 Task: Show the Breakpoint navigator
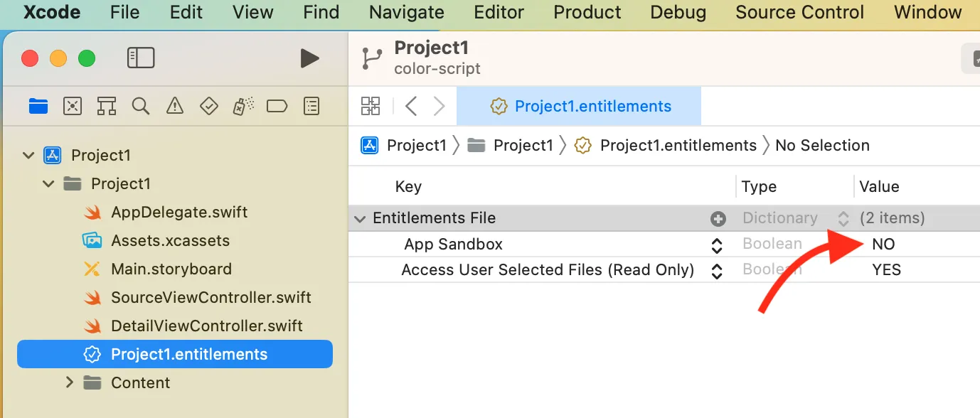pos(277,107)
